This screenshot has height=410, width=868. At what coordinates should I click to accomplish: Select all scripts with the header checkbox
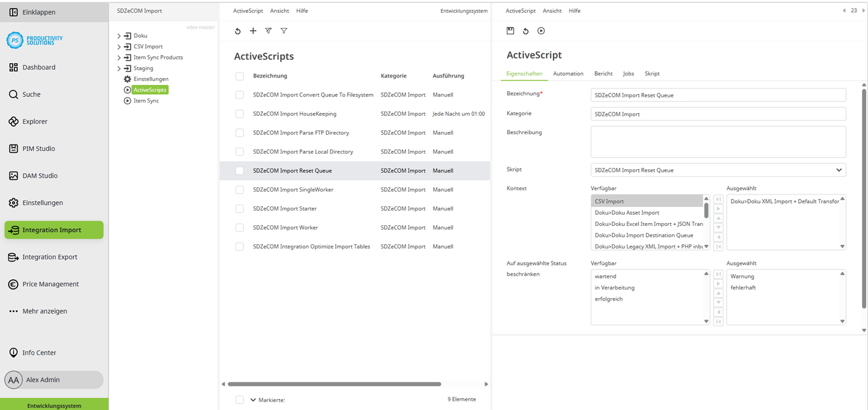(x=239, y=75)
